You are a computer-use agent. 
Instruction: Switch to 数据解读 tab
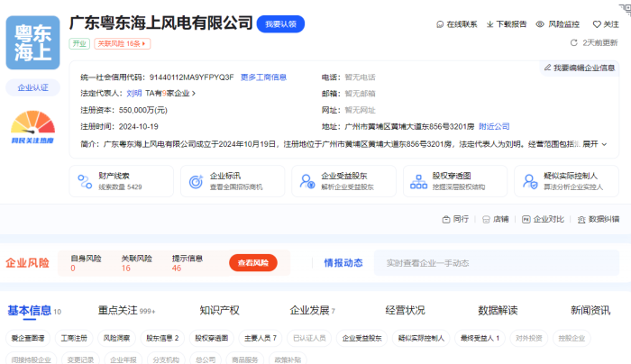coord(498,311)
